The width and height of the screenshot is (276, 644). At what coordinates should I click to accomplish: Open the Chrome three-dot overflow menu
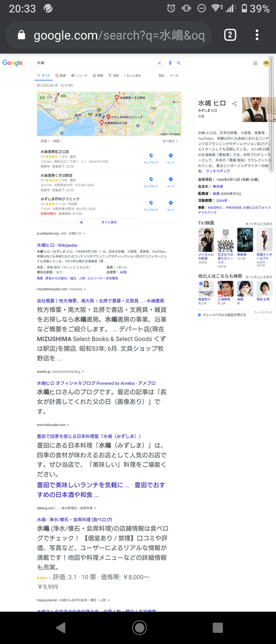point(257,35)
